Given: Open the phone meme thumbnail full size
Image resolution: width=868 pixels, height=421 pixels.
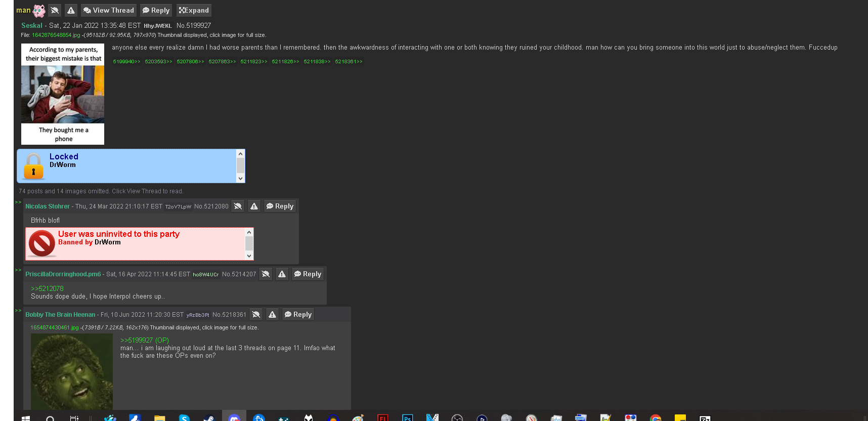Looking at the screenshot, I should tap(63, 94).
